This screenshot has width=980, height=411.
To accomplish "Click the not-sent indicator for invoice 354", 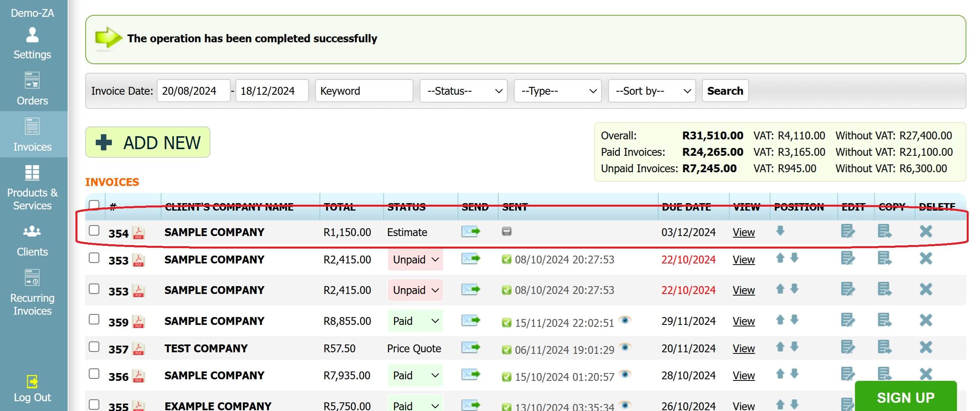I will click(x=506, y=231).
